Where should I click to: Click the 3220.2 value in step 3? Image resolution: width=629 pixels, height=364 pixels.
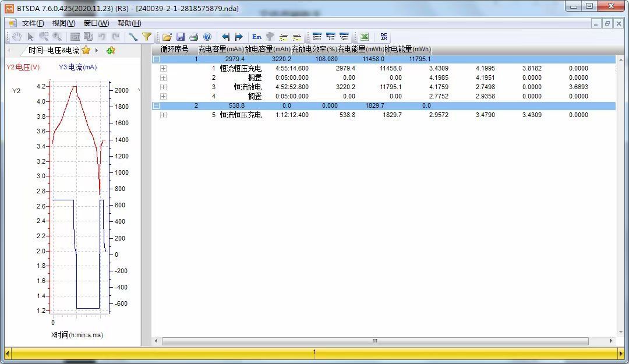pos(345,87)
